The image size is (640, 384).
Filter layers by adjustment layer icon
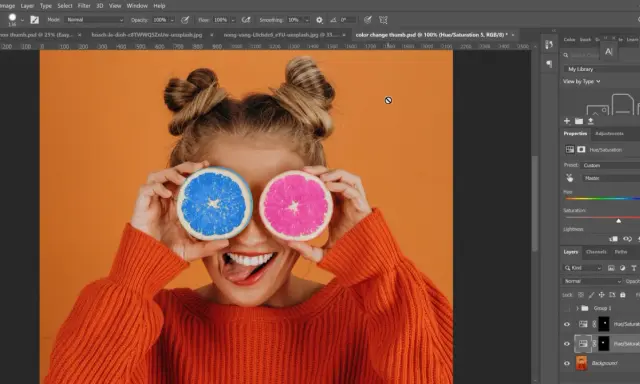(x=622, y=268)
